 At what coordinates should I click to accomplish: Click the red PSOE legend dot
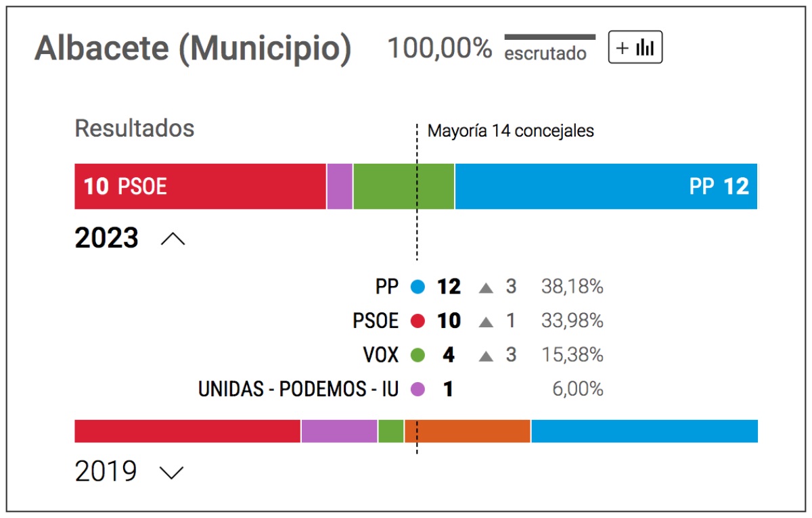[x=418, y=321]
